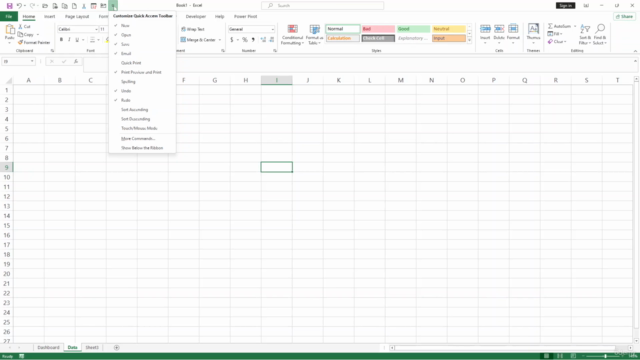The width and height of the screenshot is (640, 360).
Task: Click the Insert Function fx icon
Action: 76,62
